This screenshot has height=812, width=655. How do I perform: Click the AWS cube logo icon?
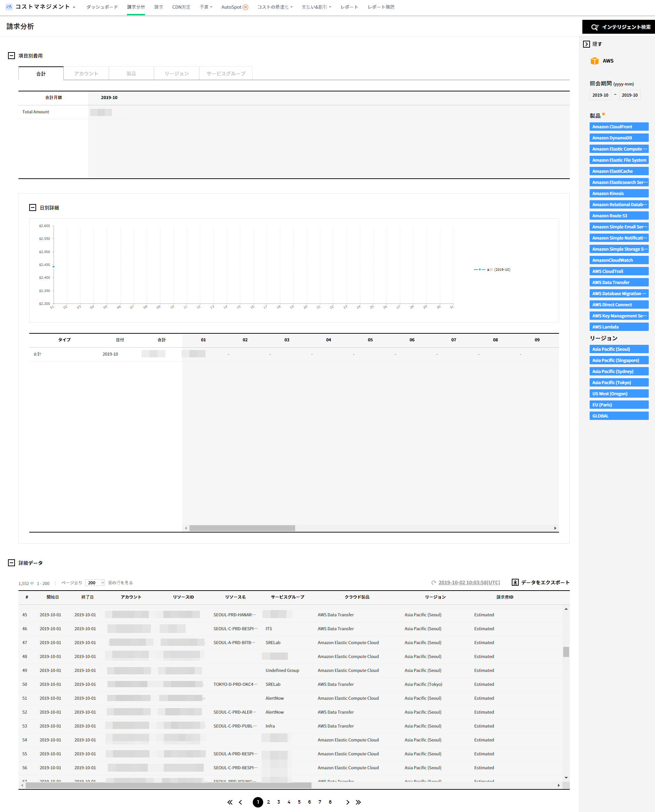(594, 61)
